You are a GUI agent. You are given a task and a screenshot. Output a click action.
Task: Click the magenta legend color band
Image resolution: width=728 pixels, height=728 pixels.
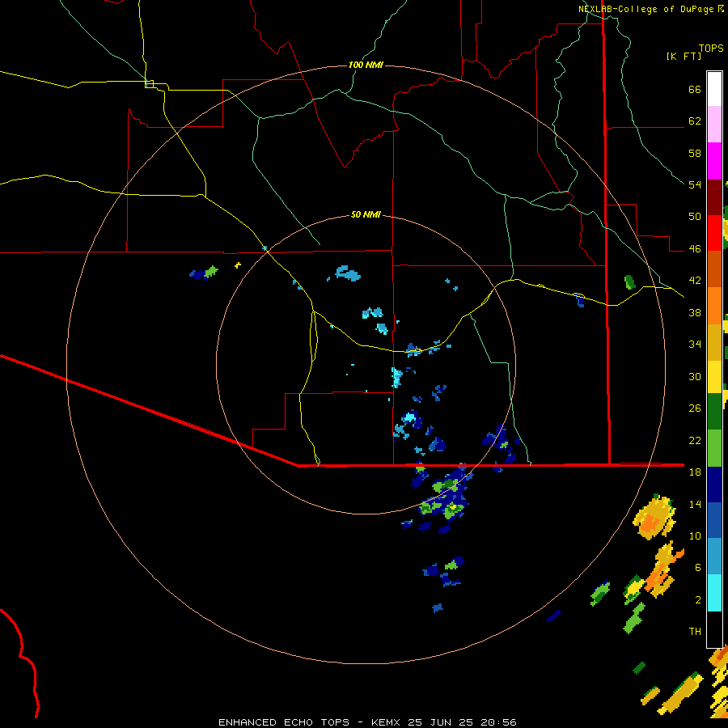714,161
